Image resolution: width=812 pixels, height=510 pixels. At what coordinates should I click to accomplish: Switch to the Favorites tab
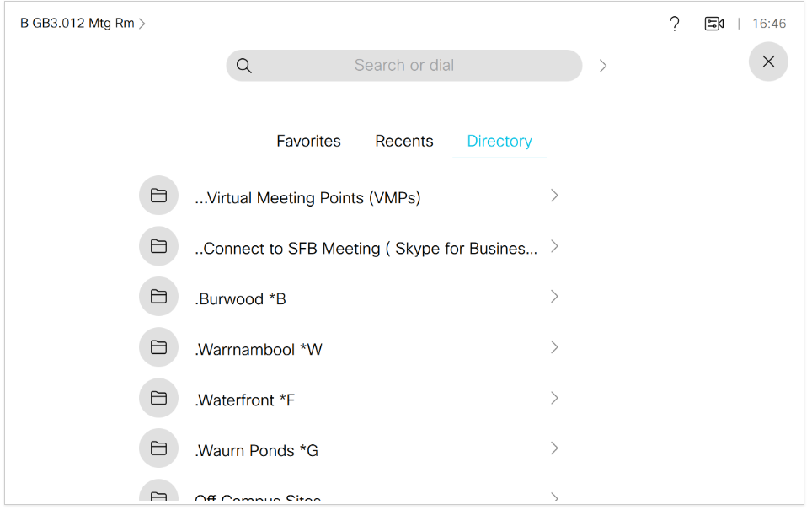tap(308, 142)
